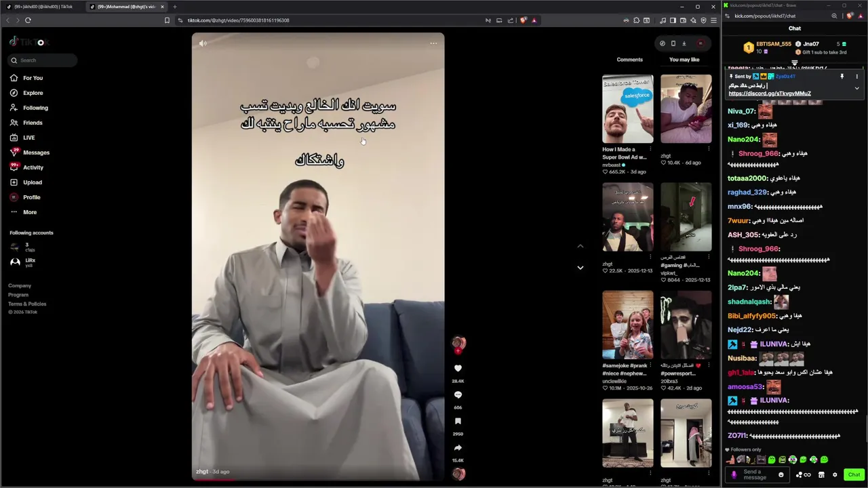Viewport: 868px width, 488px height.
Task: Open Upload in TikTok sidebar
Action: 27,182
